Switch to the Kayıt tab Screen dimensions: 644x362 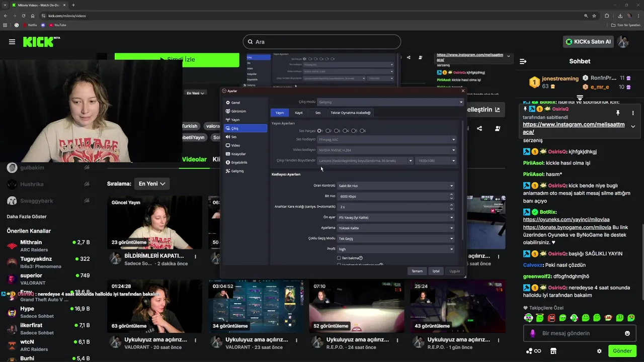[299, 113]
